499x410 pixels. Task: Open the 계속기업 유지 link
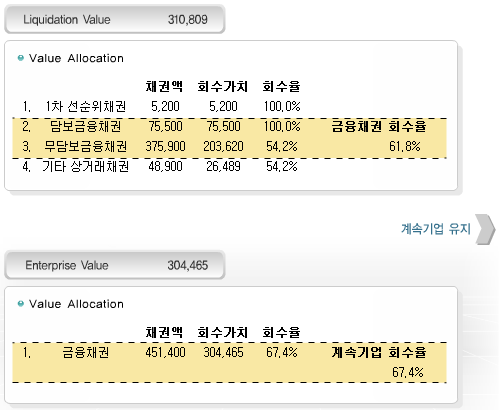coord(436,229)
